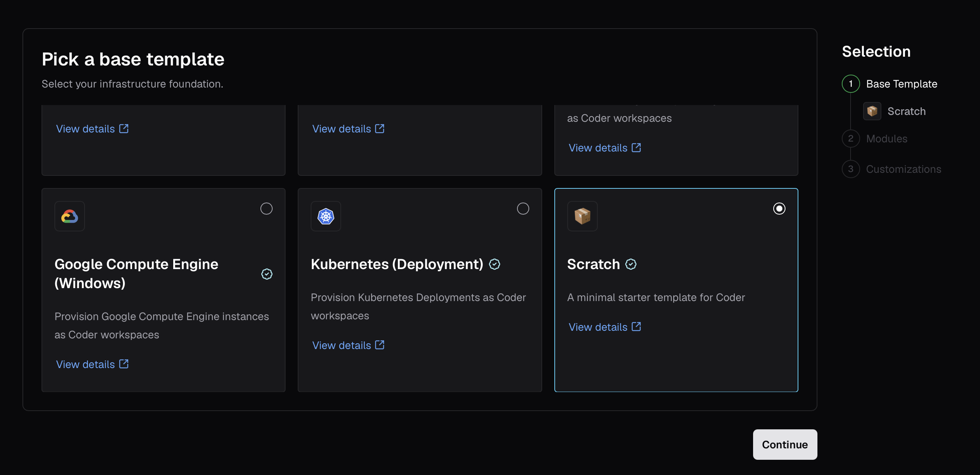Select Kubernetes (Deployment) radio button
Screen dimensions: 980x475
point(523,209)
